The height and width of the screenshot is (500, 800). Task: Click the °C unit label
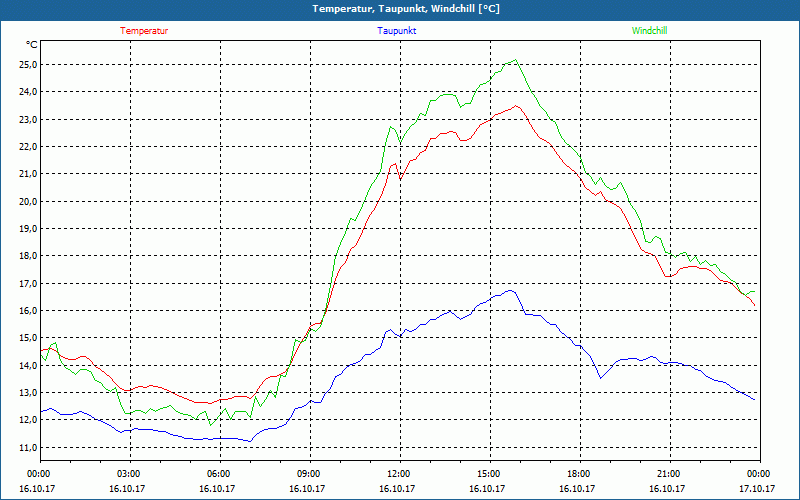click(x=32, y=45)
